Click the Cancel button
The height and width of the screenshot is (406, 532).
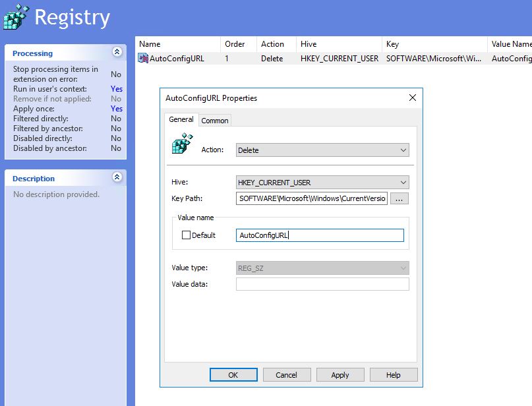point(287,374)
